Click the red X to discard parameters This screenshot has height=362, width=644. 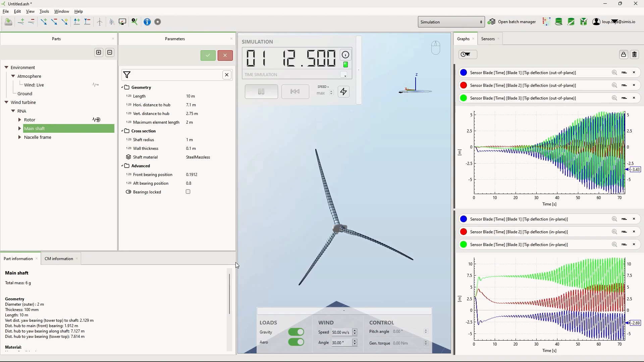click(225, 56)
